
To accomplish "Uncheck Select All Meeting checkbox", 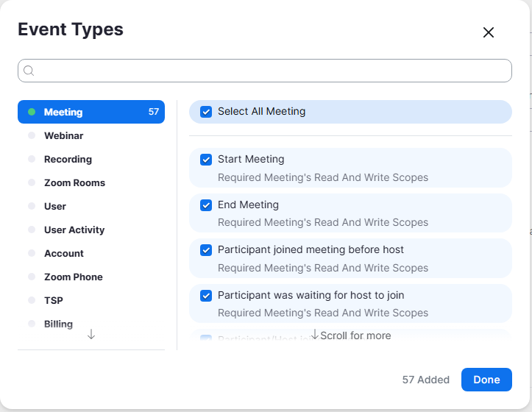I will (206, 112).
